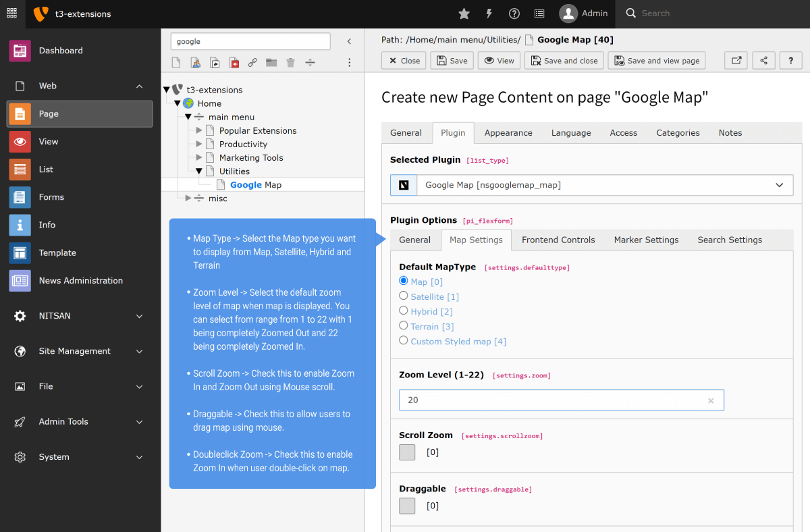The width and height of the screenshot is (810, 532).
Task: Click the recycler trash icon in tree toolbar
Action: (x=290, y=63)
